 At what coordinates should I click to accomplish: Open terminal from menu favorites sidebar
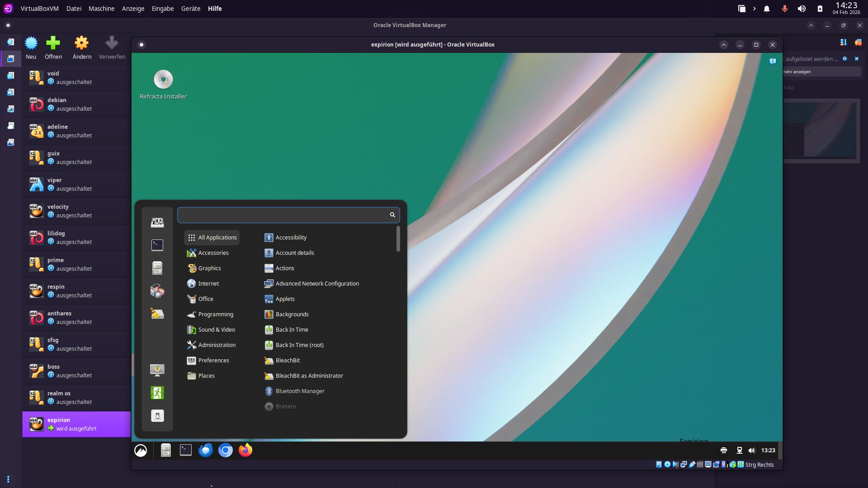coord(157,245)
